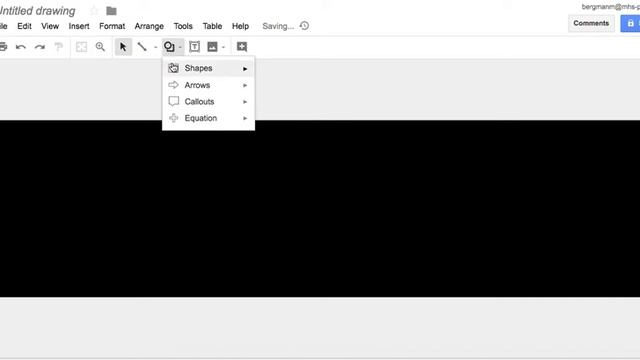Click the Untitled drawing title
Screen dimensions: 640x360
coord(38,11)
